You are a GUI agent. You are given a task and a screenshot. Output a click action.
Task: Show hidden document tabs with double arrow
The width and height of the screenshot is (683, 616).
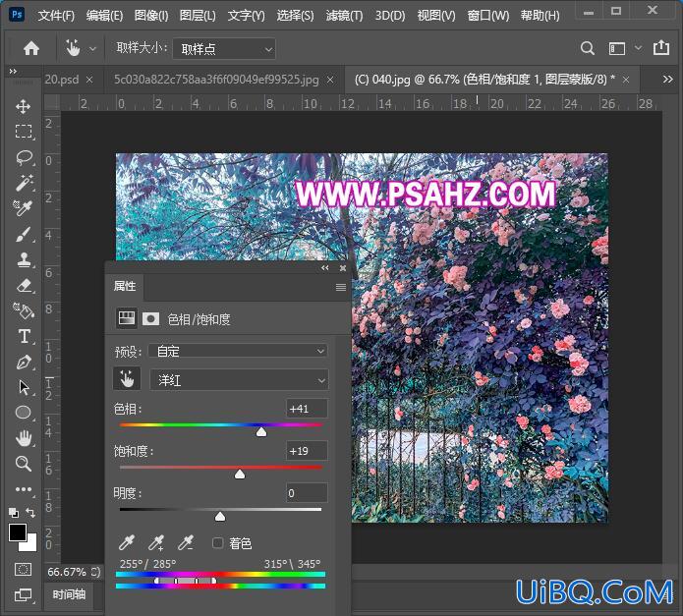pos(667,80)
